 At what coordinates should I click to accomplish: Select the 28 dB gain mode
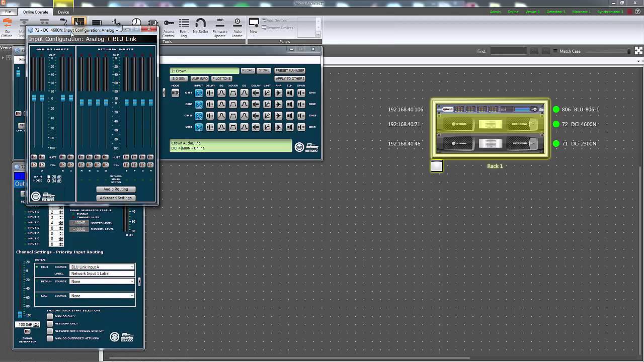click(49, 177)
